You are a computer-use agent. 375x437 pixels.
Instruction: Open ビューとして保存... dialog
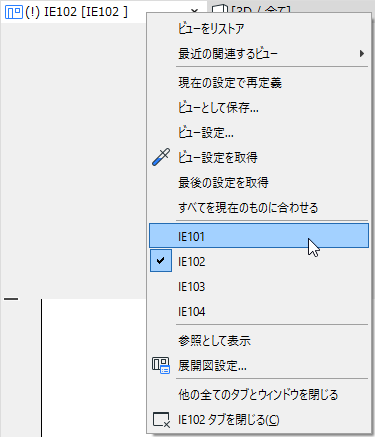pos(259,108)
